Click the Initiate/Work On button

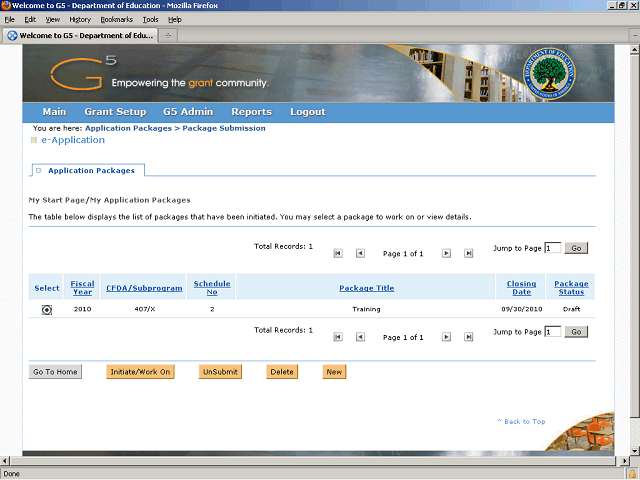(140, 372)
